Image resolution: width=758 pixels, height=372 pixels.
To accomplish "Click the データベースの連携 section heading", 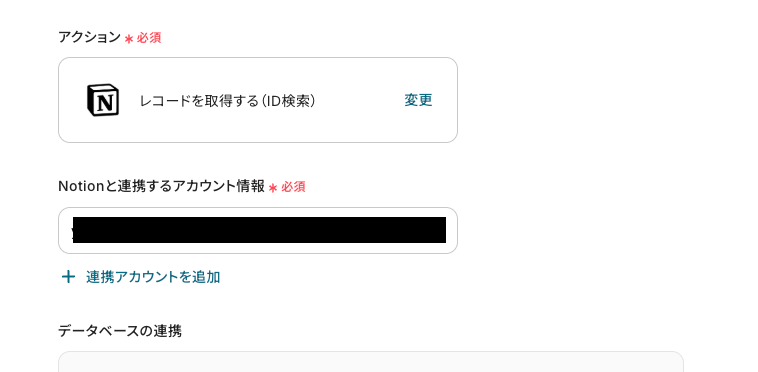I will pos(120,331).
